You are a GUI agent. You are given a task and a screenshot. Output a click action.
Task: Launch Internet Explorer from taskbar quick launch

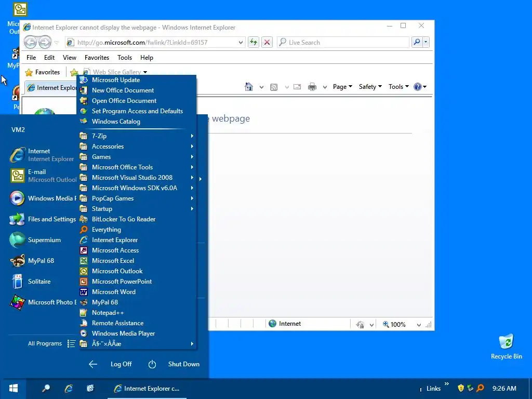pyautogui.click(x=69, y=389)
